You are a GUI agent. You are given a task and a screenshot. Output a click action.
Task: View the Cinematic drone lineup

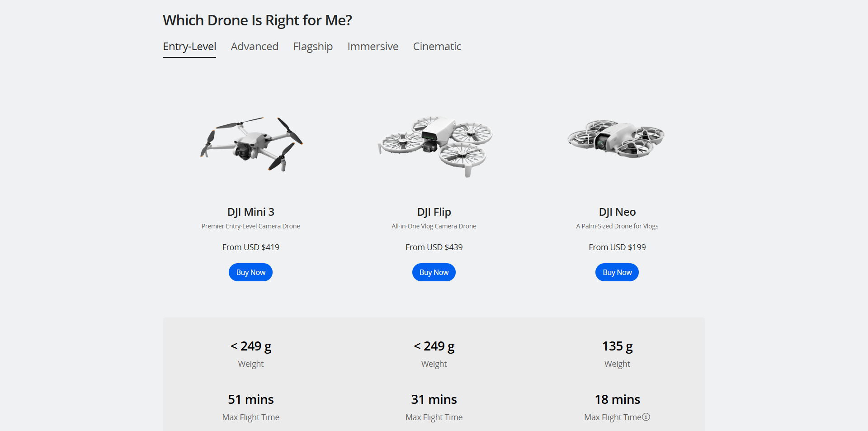pyautogui.click(x=437, y=47)
